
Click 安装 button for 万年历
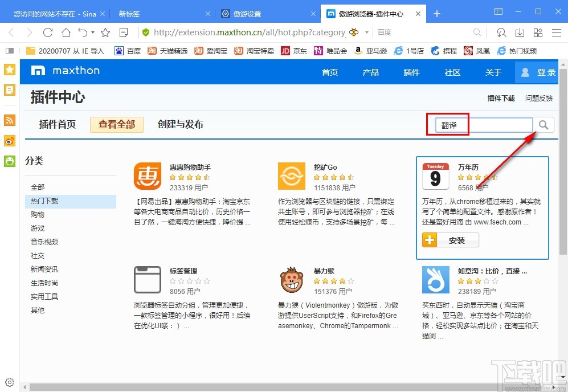tap(451, 240)
